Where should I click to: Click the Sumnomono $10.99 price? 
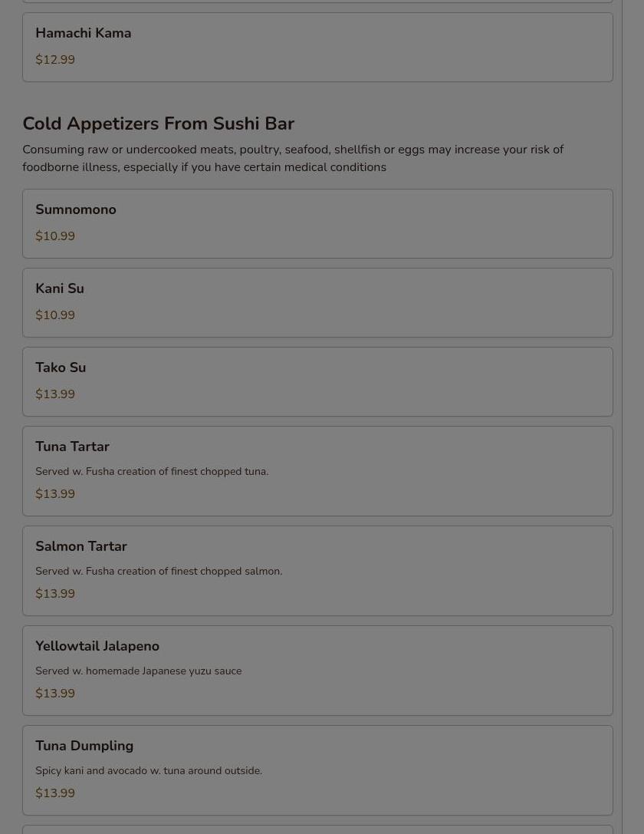point(55,236)
